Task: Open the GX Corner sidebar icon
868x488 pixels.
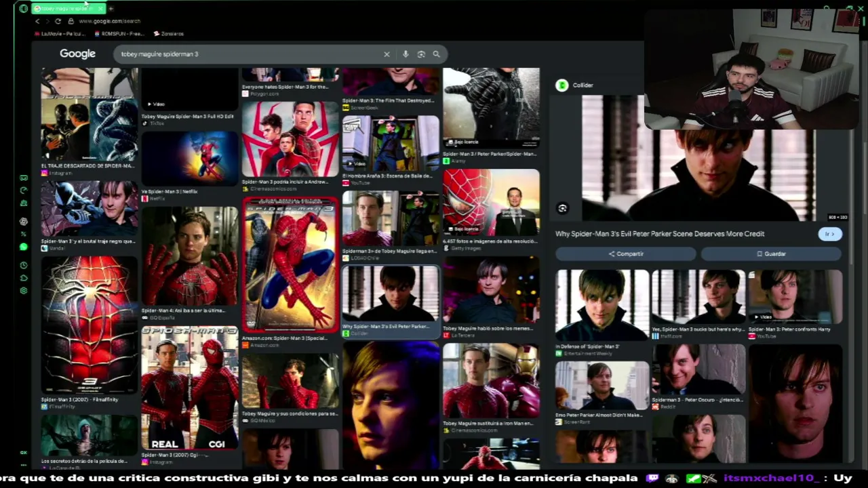Action: [x=24, y=178]
